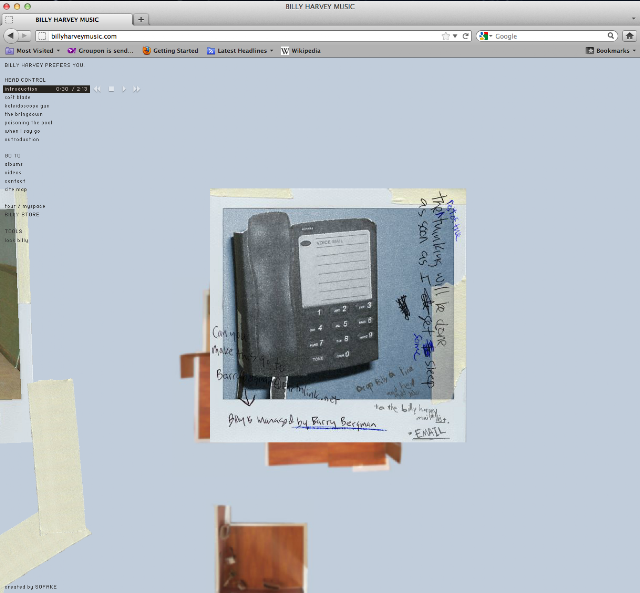Viewport: 640px width, 593px height.
Task: Click the Wikipedia bookmark icon
Action: 284,51
